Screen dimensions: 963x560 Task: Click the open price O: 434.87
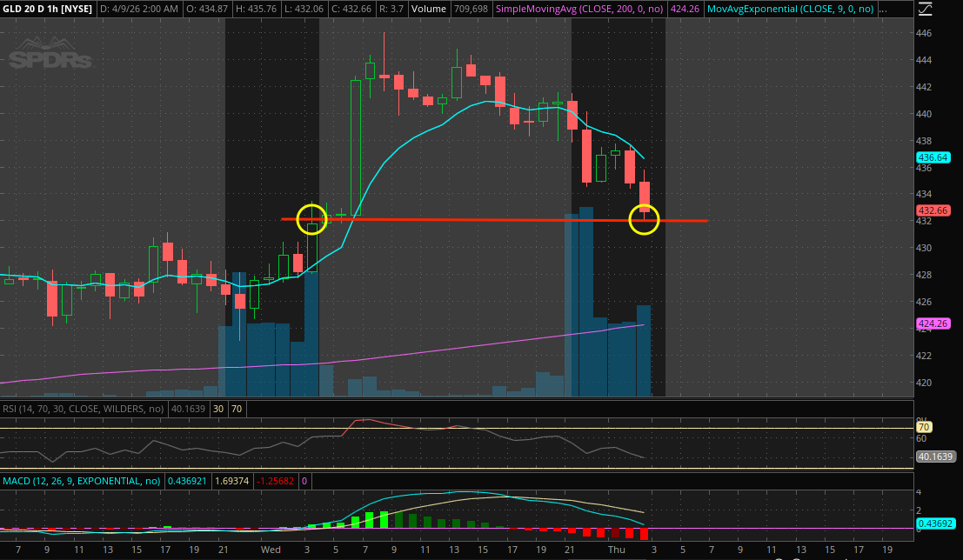pos(206,9)
